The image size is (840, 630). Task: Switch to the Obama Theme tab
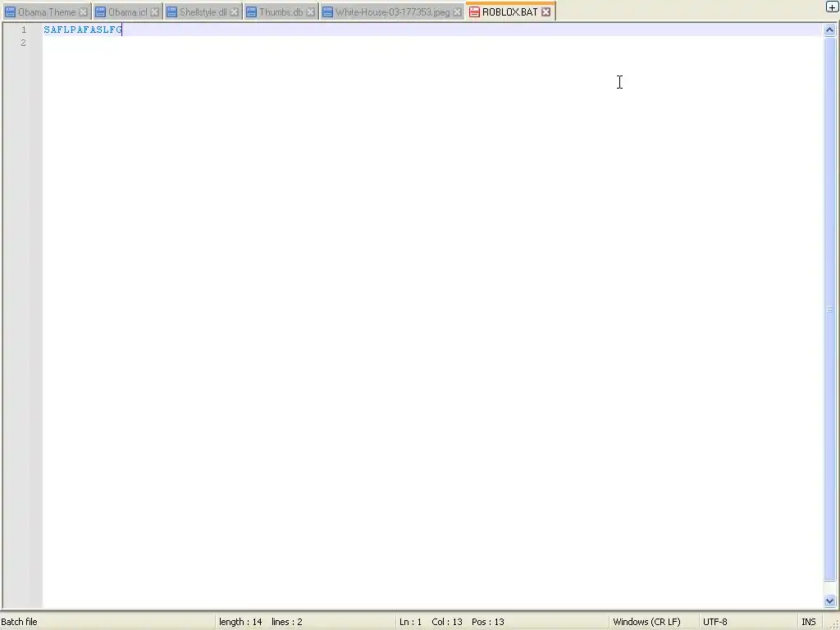[x=47, y=11]
